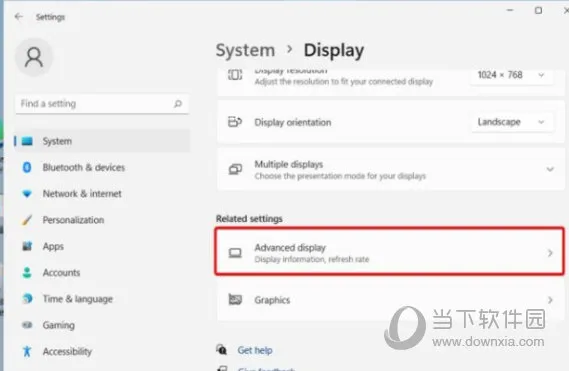This screenshot has width=569, height=371.
Task: Click the Accessibility figure icon
Action: pos(27,351)
